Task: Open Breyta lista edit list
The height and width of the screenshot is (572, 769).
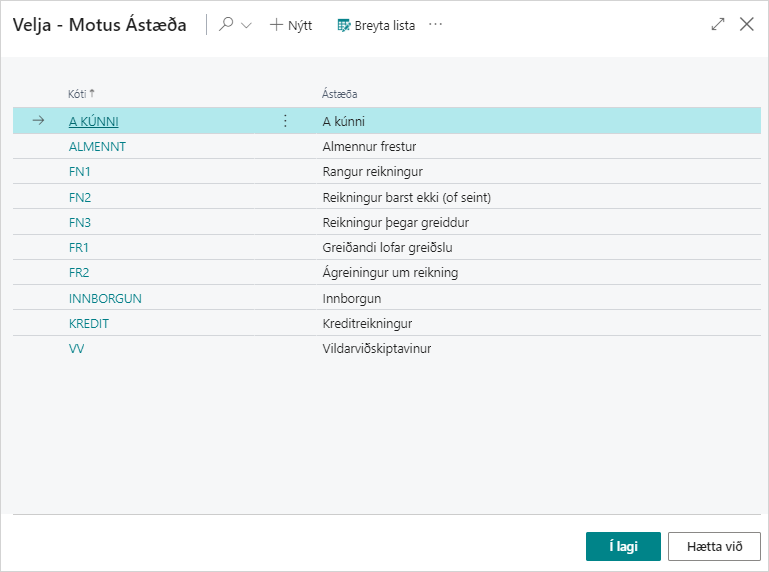Action: click(x=376, y=25)
